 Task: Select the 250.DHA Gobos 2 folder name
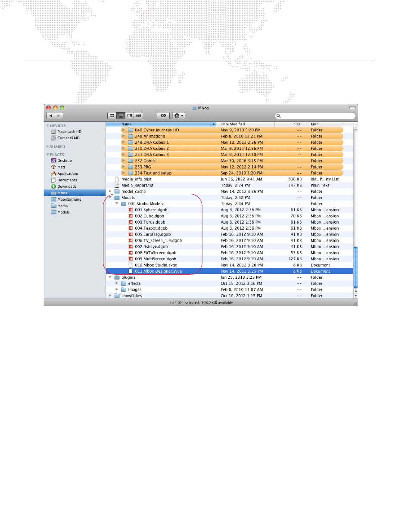click(x=152, y=149)
